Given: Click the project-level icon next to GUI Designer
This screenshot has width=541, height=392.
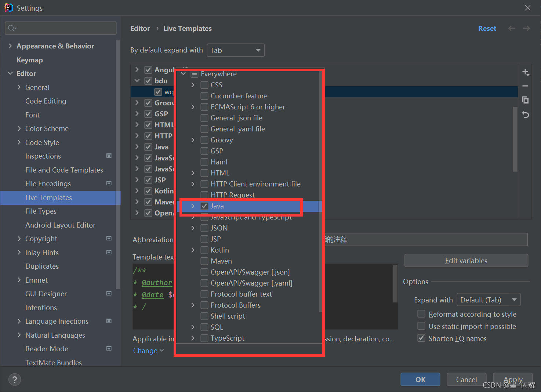Looking at the screenshot, I should [109, 293].
